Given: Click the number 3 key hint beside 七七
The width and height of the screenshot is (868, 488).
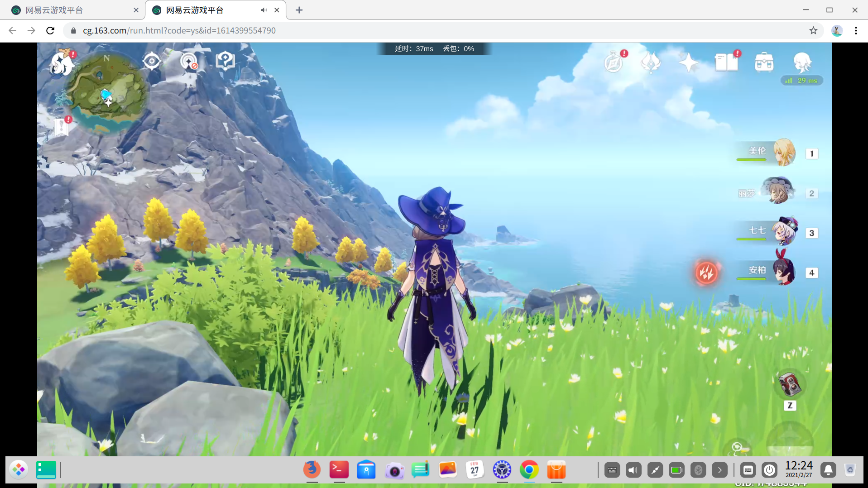Looking at the screenshot, I should (812, 233).
